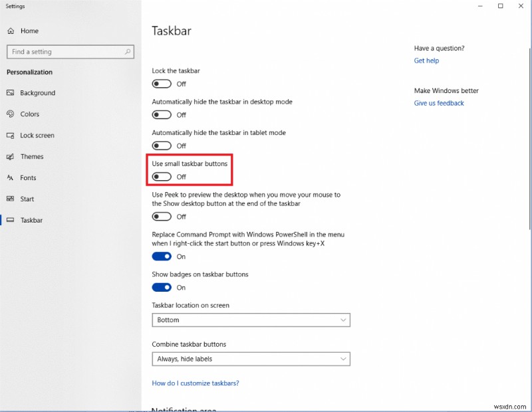The height and width of the screenshot is (412, 532).
Task: Disable Show badges on taskbar buttons
Action: (x=162, y=287)
